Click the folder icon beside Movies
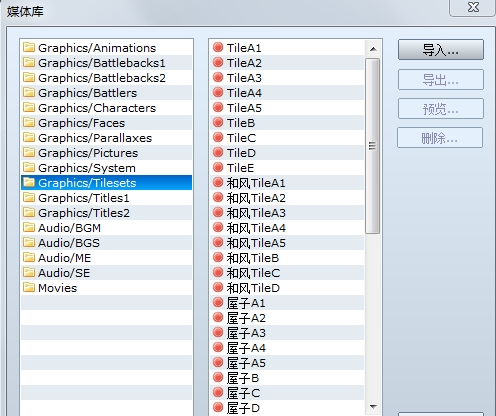This screenshot has height=416, width=496. point(29,287)
